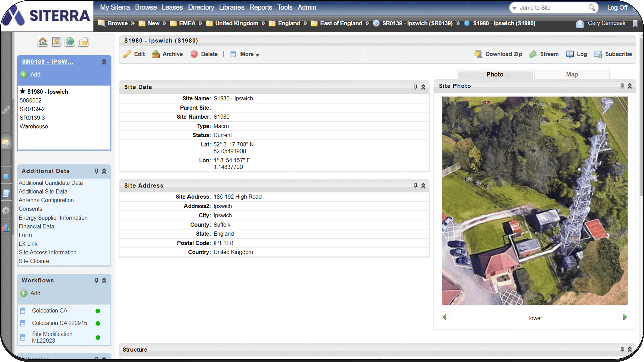Click the user mailbox icon beside Gary Cernosek
The width and height of the screenshot is (644, 362).
pos(580,23)
